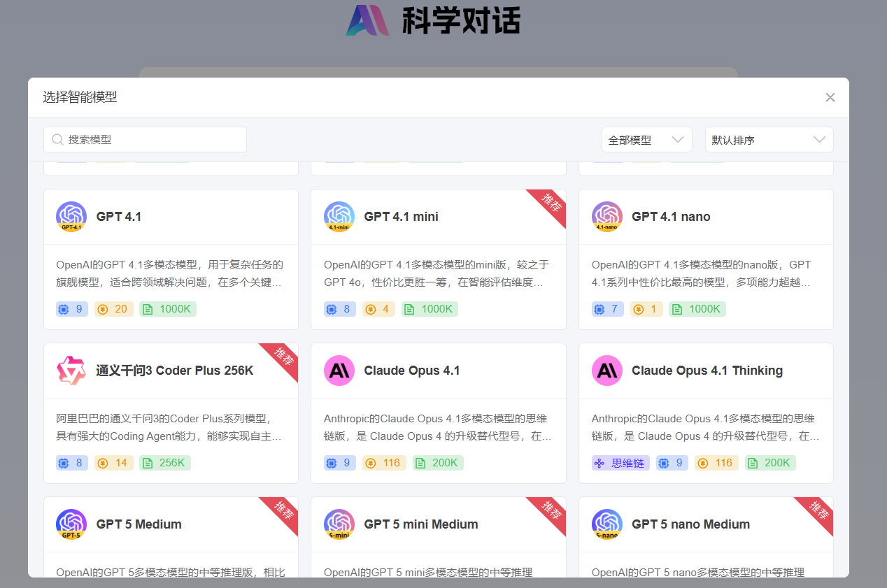The image size is (887, 588).
Task: Click the search magnifier icon in 搜索模型 box
Action: 58,139
